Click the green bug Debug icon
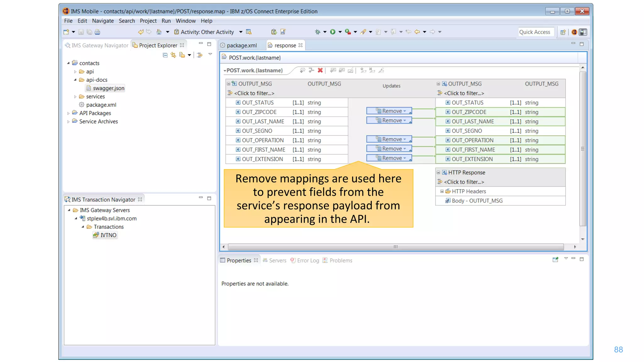The width and height of the screenshot is (644, 362). 318,32
